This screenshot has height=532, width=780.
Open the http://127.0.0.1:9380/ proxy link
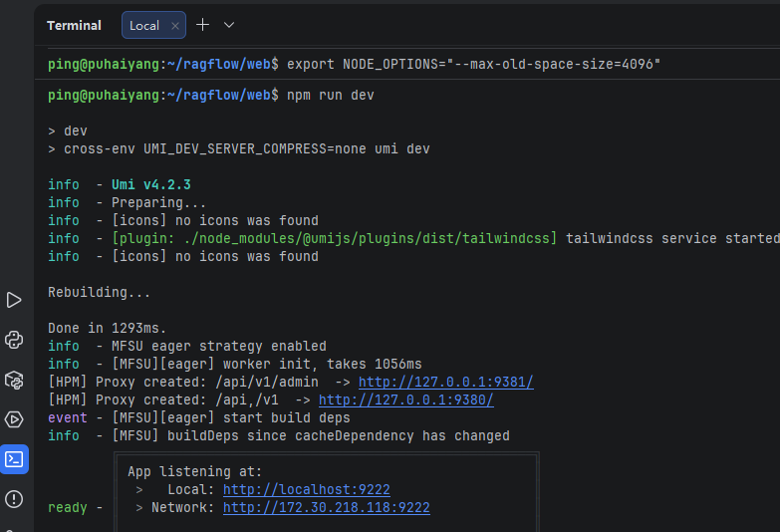click(x=405, y=399)
